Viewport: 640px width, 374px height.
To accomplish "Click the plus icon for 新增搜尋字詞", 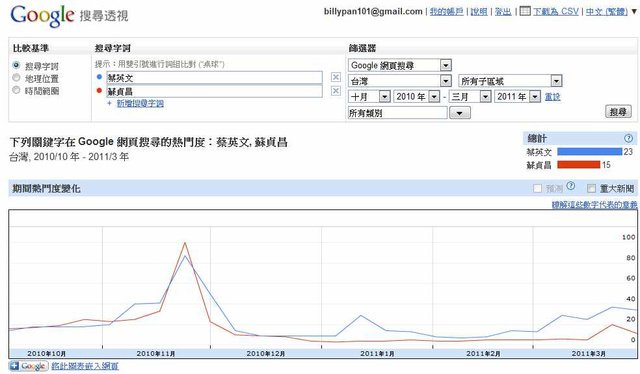I will pyautogui.click(x=109, y=103).
